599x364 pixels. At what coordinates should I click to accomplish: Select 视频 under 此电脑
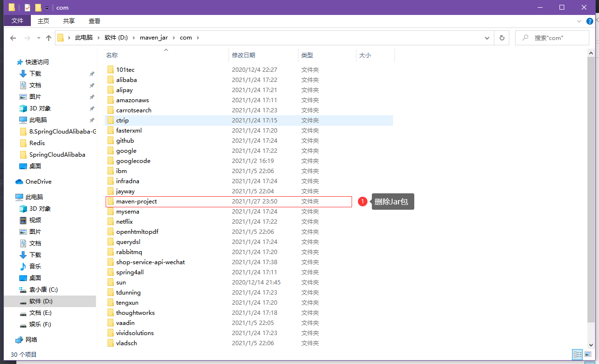(x=35, y=220)
